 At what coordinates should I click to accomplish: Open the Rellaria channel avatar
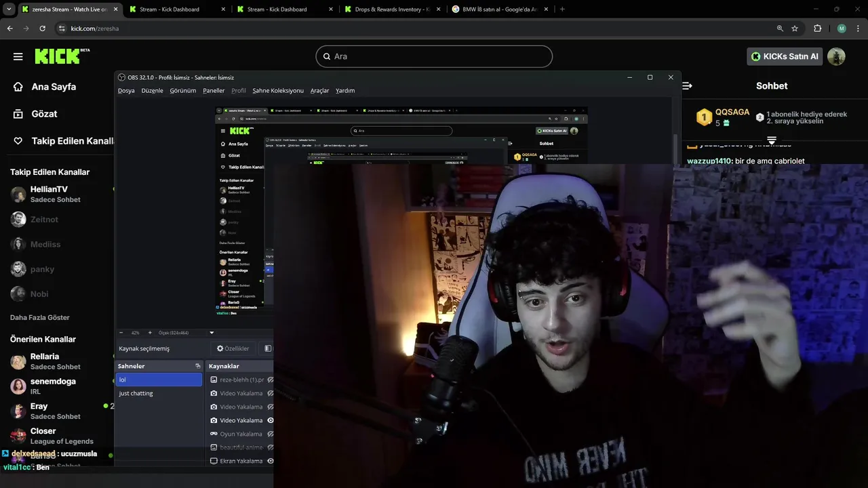(x=18, y=361)
